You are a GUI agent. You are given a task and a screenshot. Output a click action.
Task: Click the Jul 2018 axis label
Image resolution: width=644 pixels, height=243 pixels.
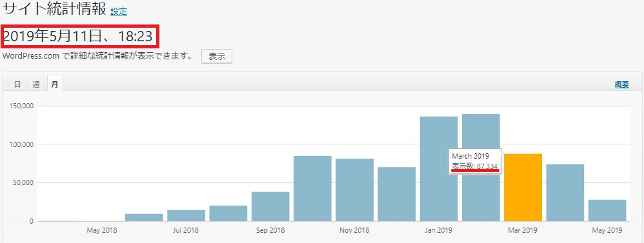pos(186,230)
